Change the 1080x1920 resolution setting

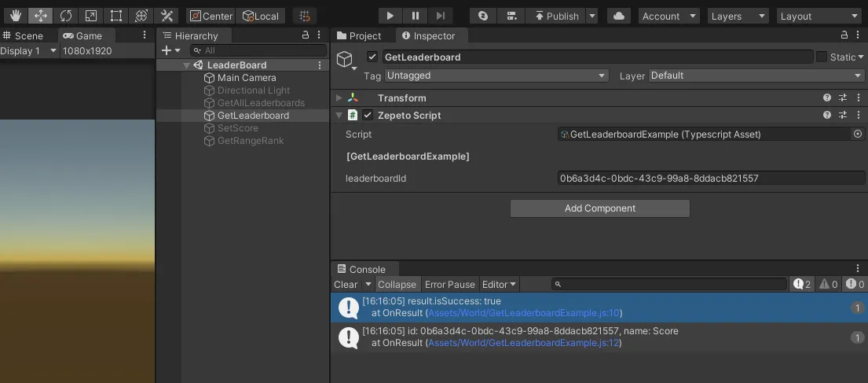[x=87, y=51]
